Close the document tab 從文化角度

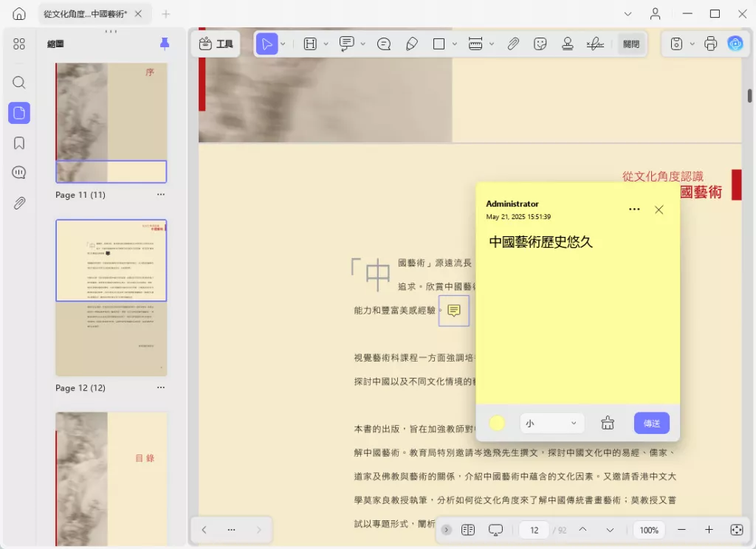click(138, 14)
